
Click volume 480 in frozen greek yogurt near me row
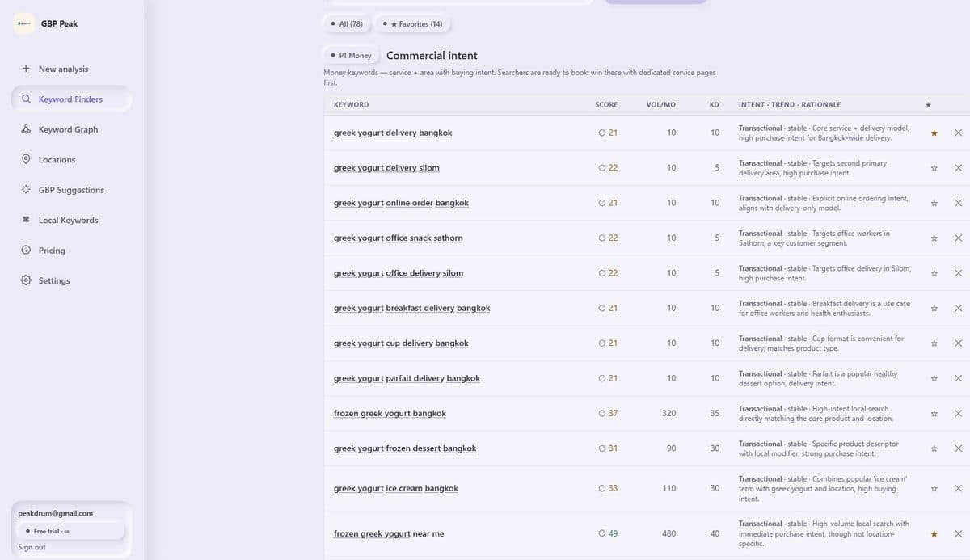[x=668, y=533]
